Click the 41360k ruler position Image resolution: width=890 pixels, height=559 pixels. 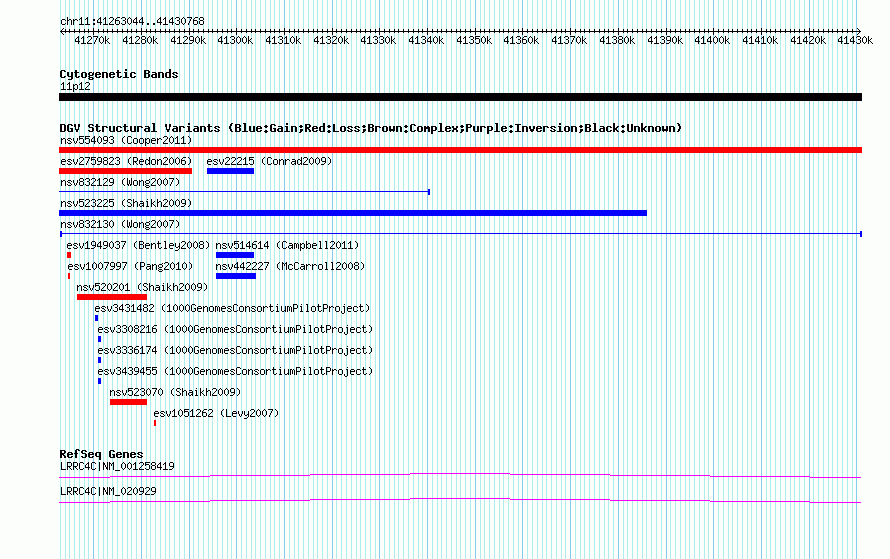click(x=521, y=40)
